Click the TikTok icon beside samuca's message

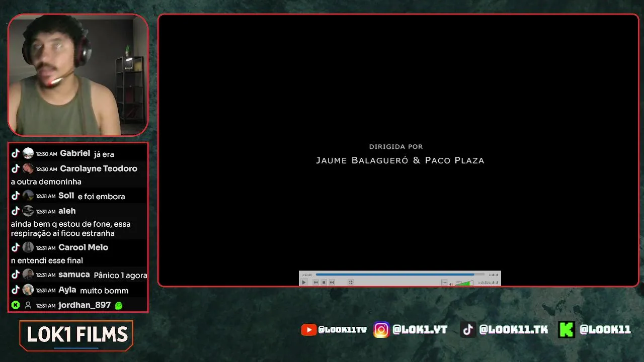16,275
